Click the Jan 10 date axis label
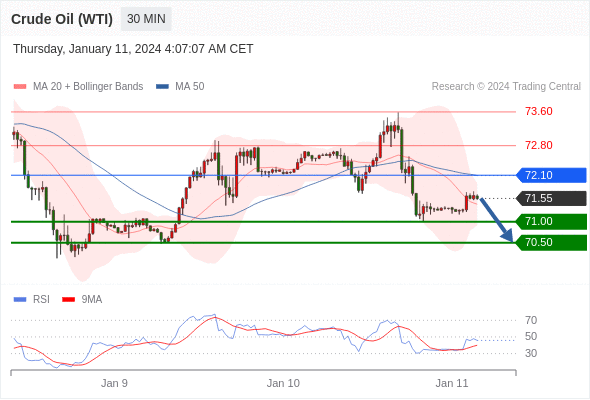 pyautogui.click(x=283, y=383)
